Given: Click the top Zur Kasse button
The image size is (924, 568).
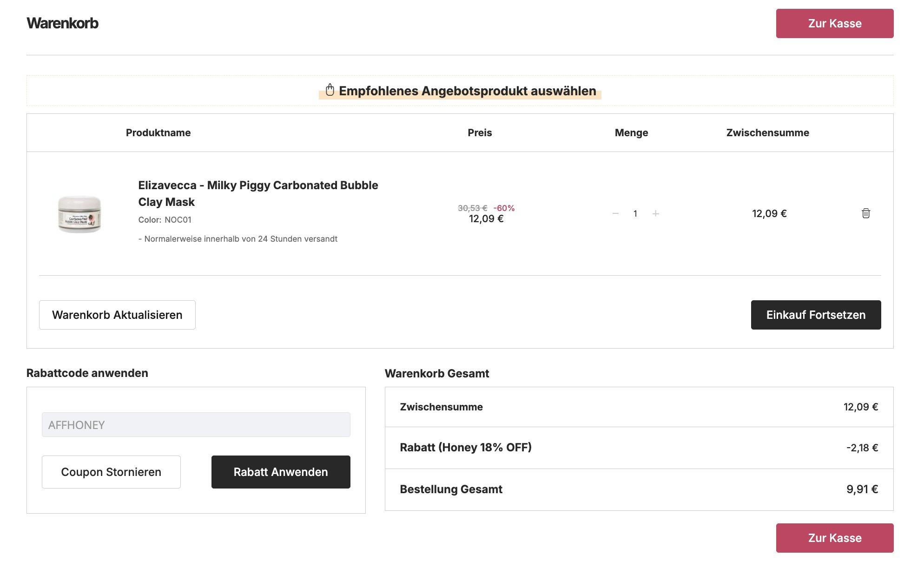Looking at the screenshot, I should tap(834, 23).
